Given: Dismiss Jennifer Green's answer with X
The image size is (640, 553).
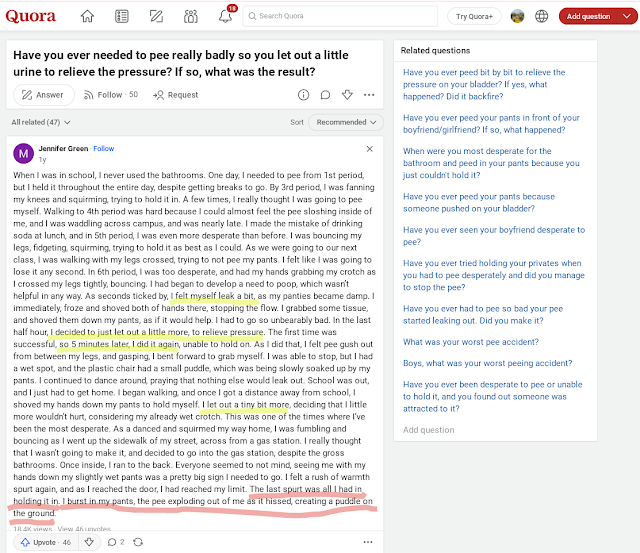Looking at the screenshot, I should (x=369, y=149).
